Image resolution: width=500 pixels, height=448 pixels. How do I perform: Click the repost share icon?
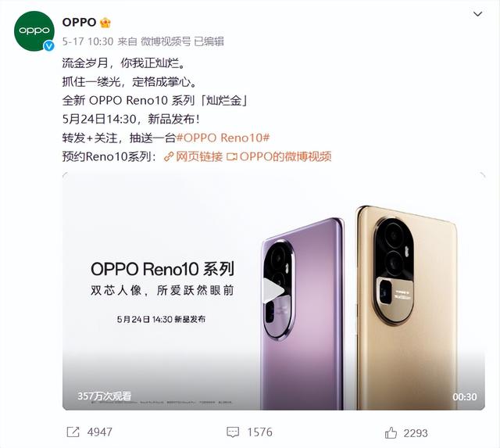73,432
